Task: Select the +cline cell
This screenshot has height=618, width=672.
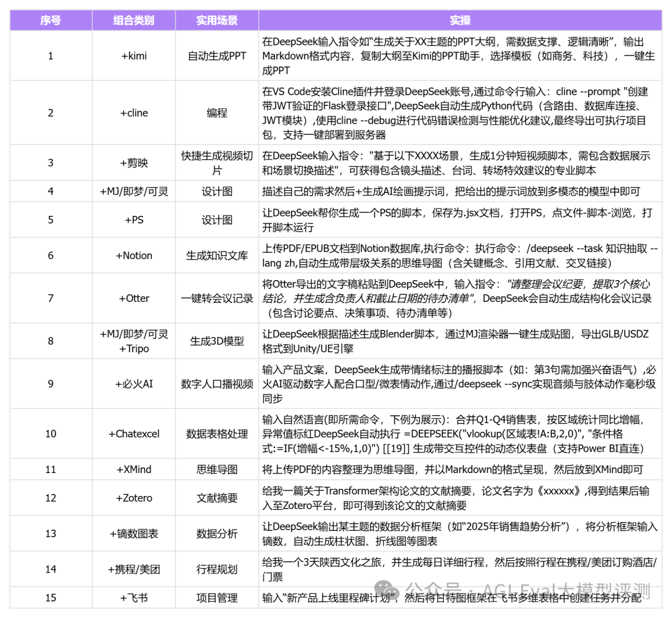Action: pyautogui.click(x=134, y=113)
